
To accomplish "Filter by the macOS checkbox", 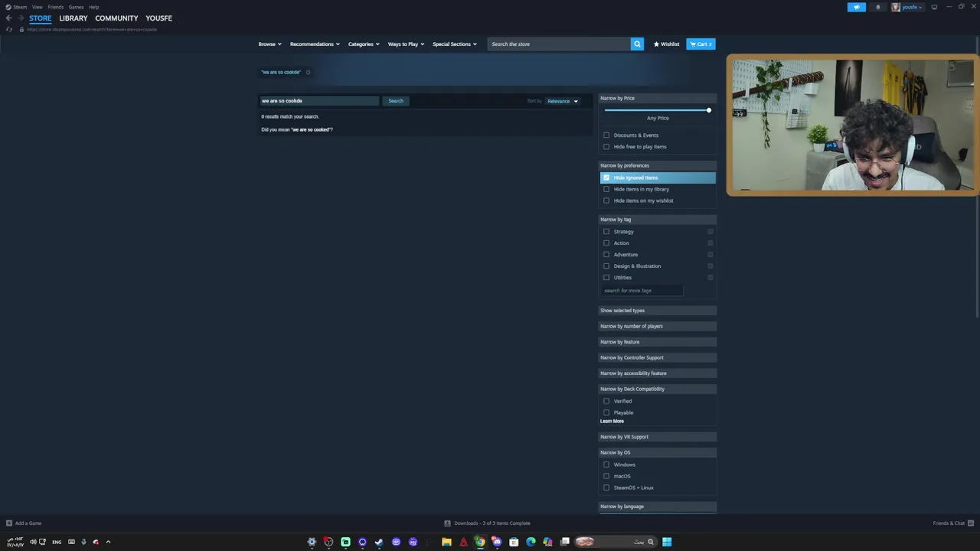I will pyautogui.click(x=606, y=476).
